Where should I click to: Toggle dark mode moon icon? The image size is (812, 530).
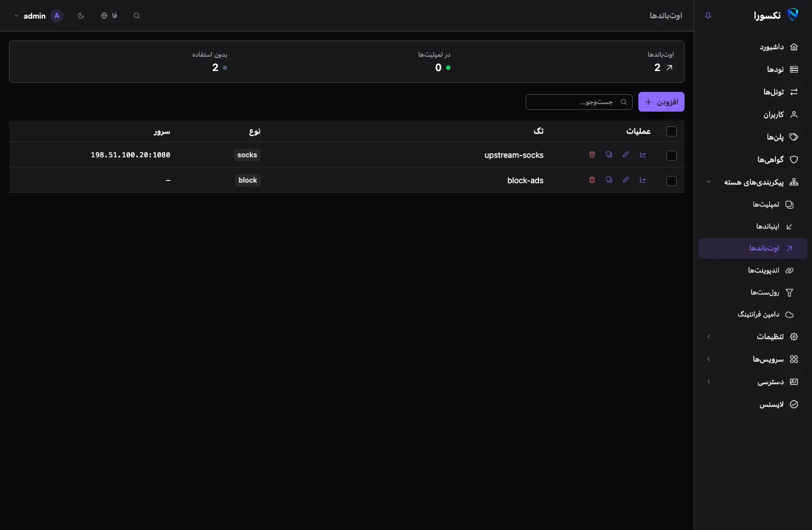click(81, 16)
